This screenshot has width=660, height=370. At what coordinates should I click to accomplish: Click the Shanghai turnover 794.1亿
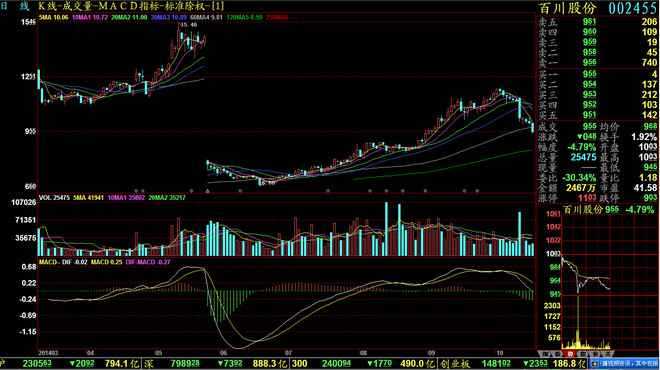coord(121,364)
